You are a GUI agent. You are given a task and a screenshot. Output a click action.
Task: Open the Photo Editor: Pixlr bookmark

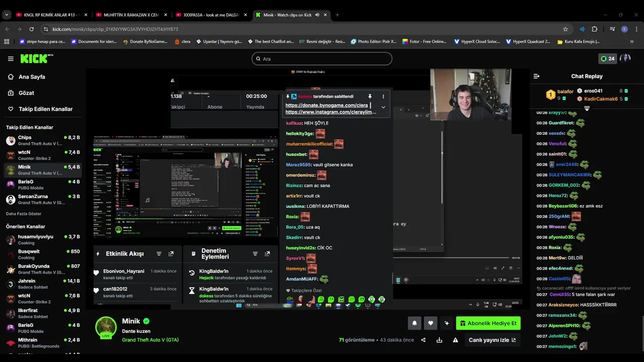coord(373,42)
